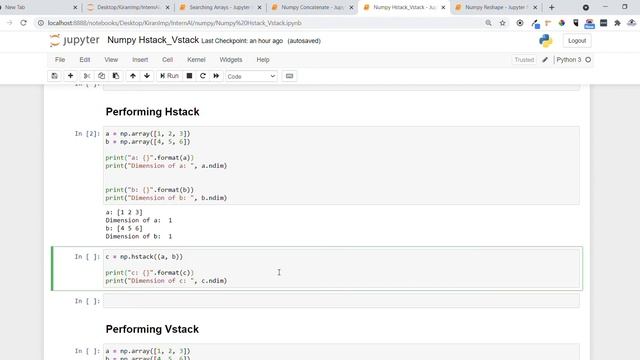Interrupt the kernel stop icon
Image resolution: width=640 pixels, height=360 pixels.
tap(189, 76)
